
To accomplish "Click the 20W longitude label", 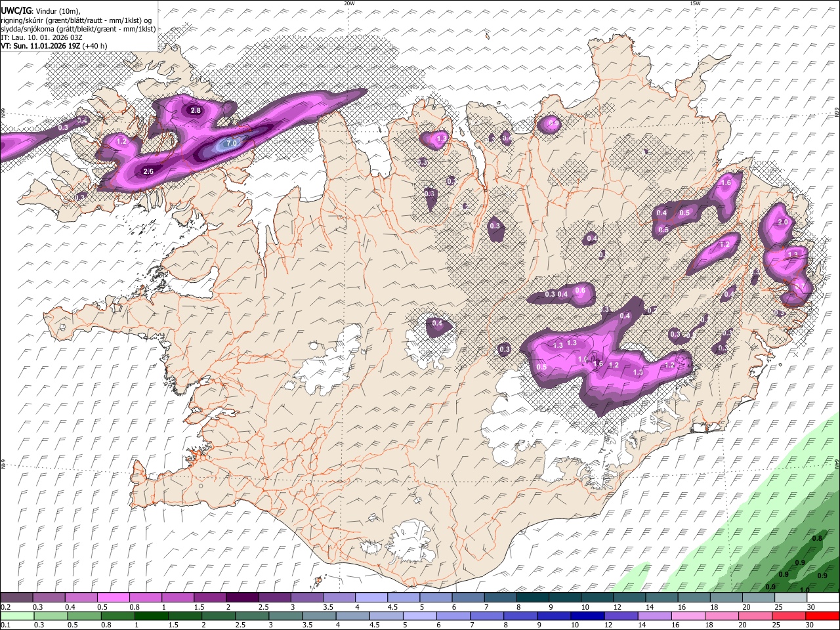I will (349, 3).
